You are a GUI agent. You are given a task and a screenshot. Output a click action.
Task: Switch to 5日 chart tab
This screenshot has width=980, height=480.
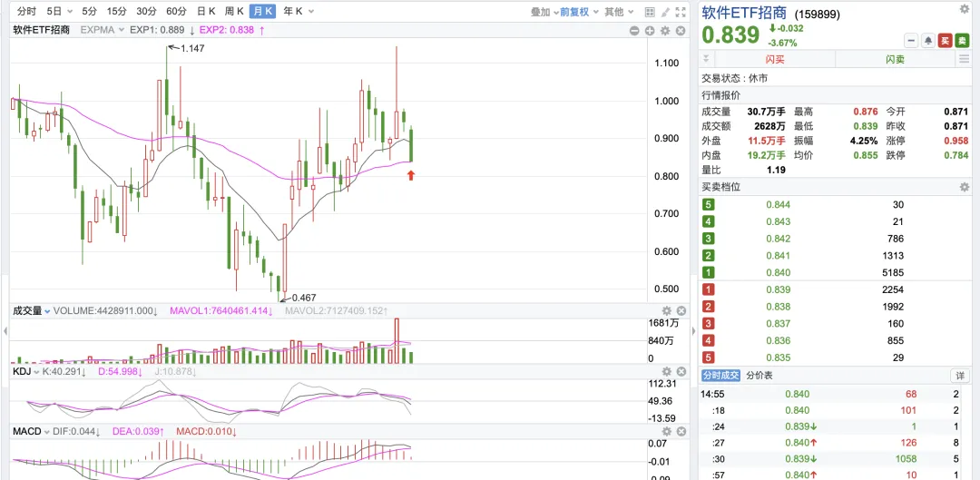54,11
